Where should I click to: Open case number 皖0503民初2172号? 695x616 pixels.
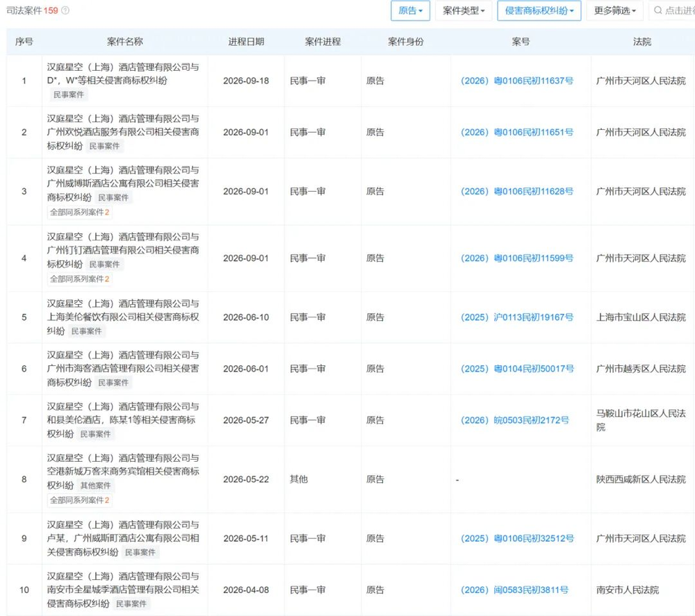(x=514, y=420)
